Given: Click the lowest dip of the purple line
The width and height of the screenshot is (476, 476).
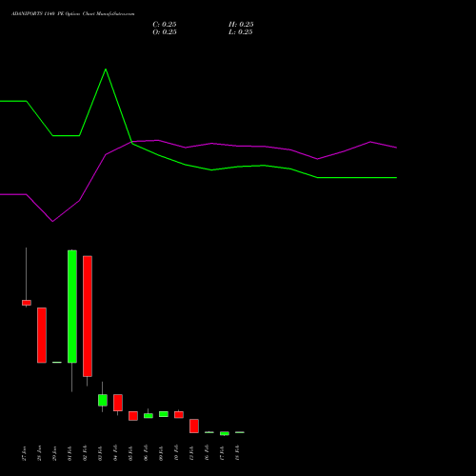Looking at the screenshot, I should coord(52,221).
